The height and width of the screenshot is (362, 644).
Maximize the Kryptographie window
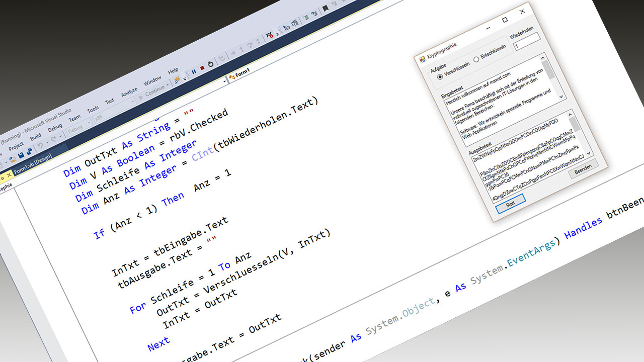[505, 20]
